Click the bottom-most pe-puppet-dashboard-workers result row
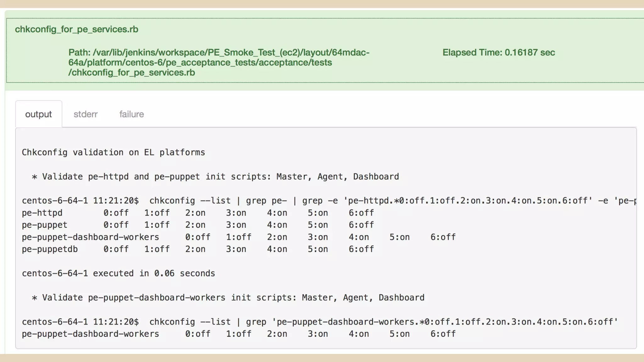This screenshot has width=644, height=362. [90, 334]
